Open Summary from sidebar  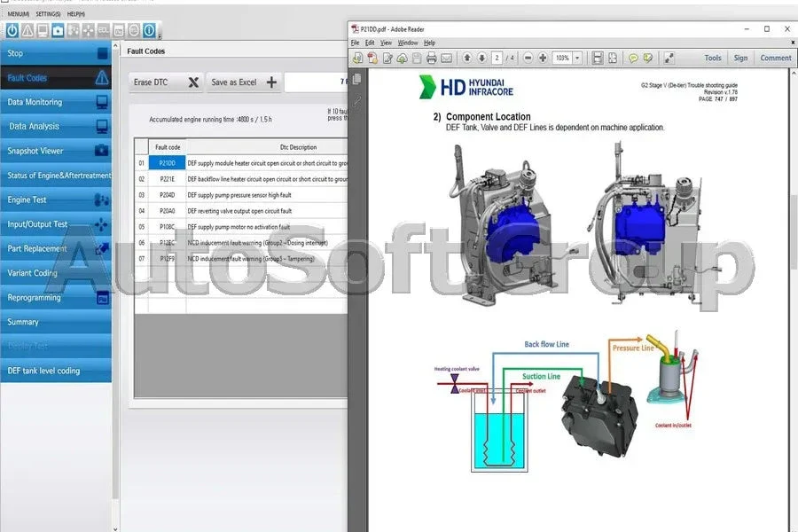click(56, 322)
